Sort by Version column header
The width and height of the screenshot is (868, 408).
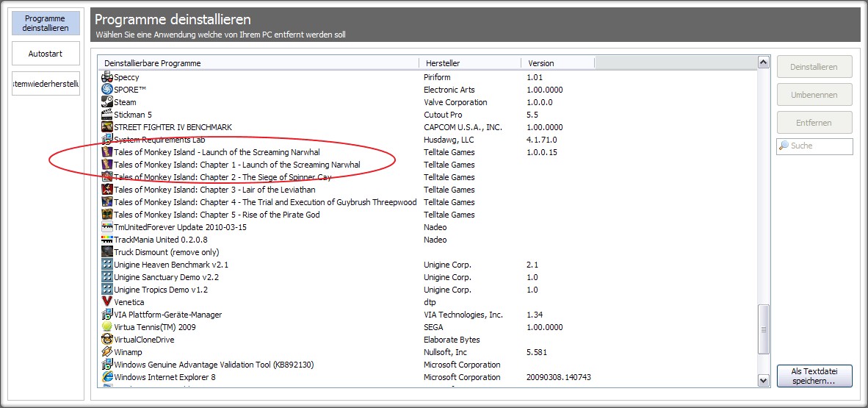[557, 63]
